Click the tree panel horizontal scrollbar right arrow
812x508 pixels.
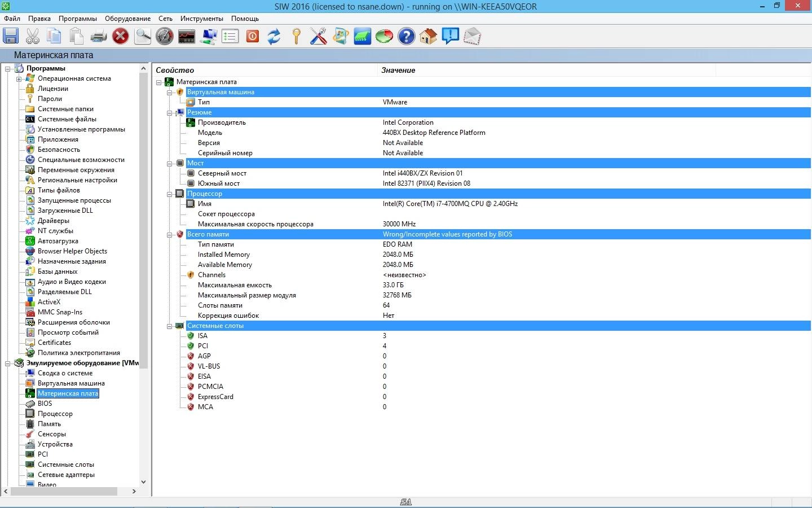pos(134,492)
